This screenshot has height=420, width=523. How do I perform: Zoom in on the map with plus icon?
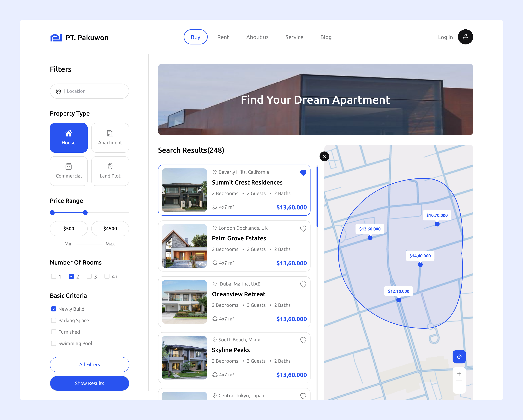click(459, 373)
